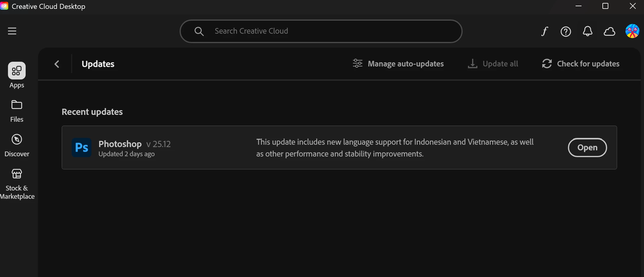Go to Apps in sidebar
Viewport: 644px width, 277px height.
point(17,75)
